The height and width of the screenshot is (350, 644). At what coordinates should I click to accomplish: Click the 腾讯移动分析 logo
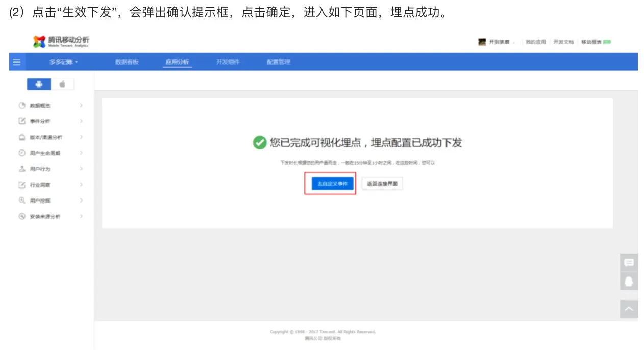(60, 42)
